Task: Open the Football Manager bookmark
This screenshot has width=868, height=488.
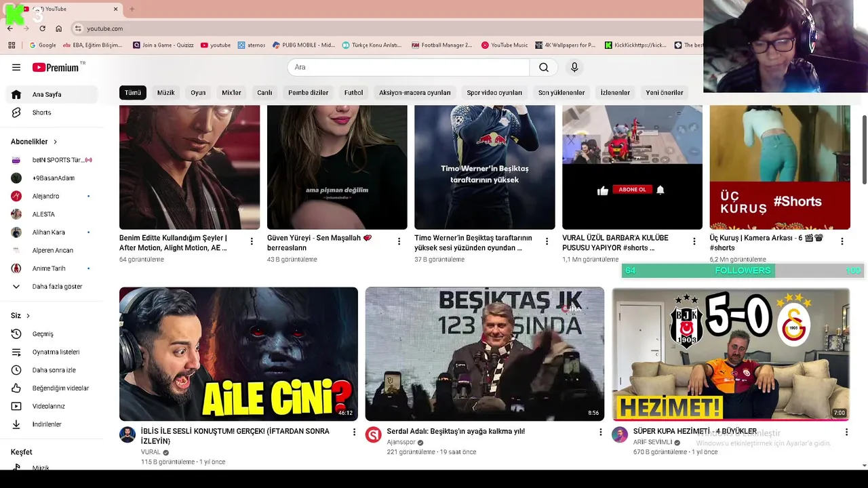Action: pos(442,45)
